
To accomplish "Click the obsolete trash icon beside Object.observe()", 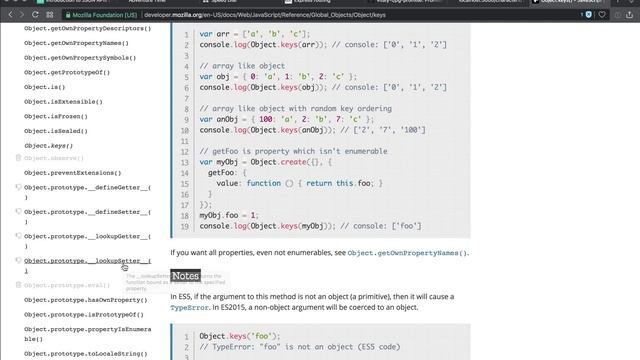I will click(18, 158).
